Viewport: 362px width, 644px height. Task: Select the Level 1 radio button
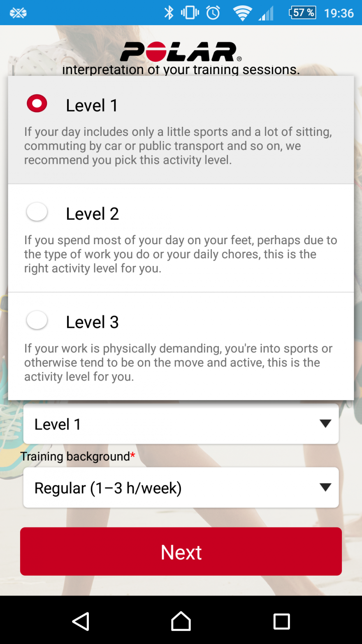(37, 103)
